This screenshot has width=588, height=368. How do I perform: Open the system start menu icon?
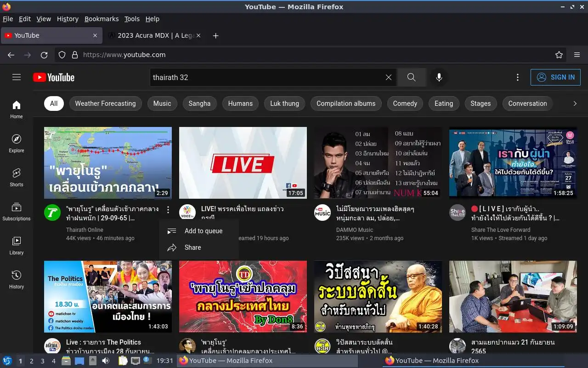click(7, 361)
